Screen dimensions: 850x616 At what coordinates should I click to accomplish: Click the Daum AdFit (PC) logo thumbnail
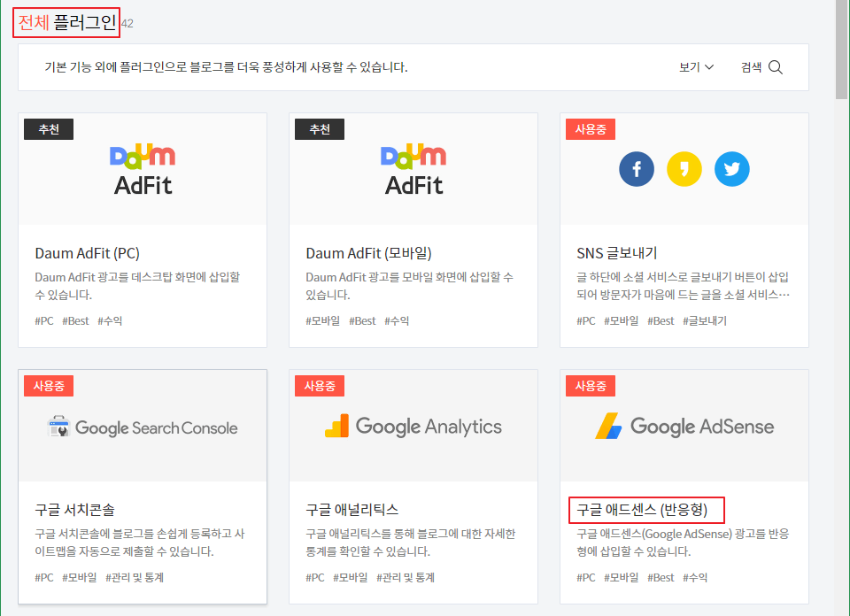(x=143, y=170)
